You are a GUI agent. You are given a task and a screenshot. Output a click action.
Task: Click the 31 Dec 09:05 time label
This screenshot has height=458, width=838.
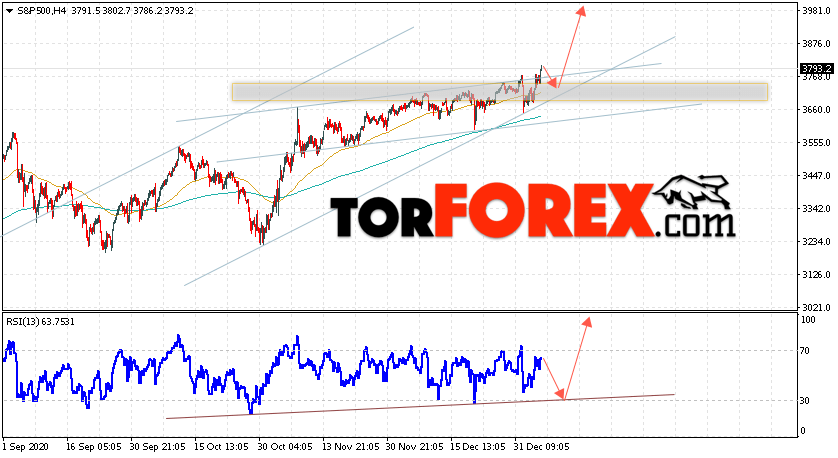[541, 447]
